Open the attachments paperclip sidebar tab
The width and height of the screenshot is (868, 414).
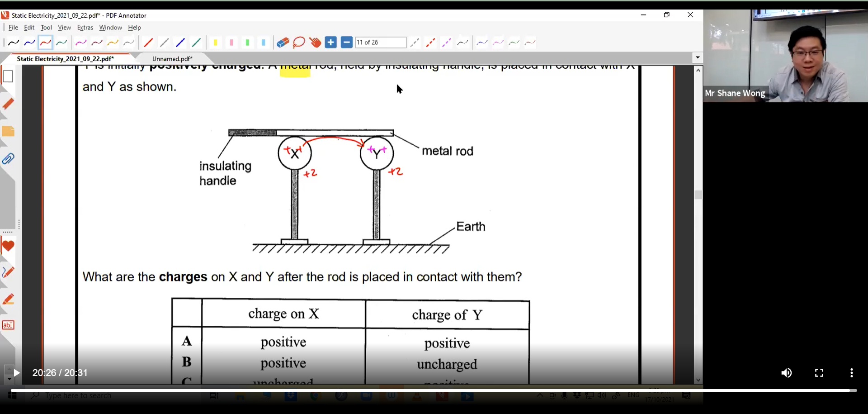pos(8,159)
